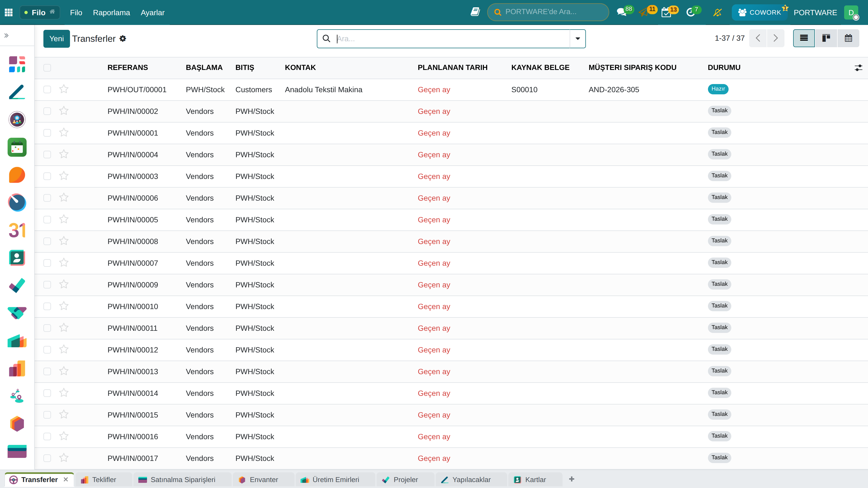
Task: Open the contacts app icon in sidebar
Action: click(17, 258)
